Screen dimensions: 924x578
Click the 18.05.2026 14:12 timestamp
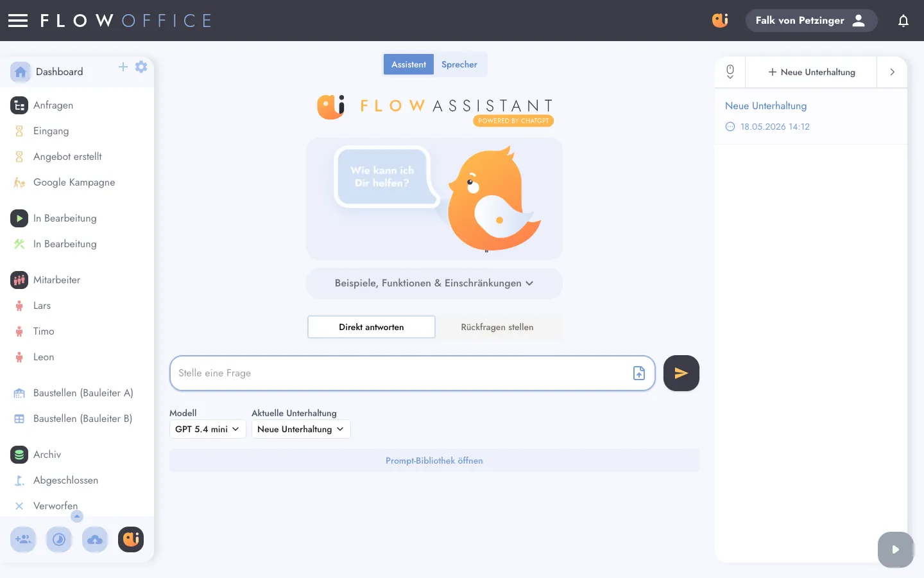click(x=775, y=127)
